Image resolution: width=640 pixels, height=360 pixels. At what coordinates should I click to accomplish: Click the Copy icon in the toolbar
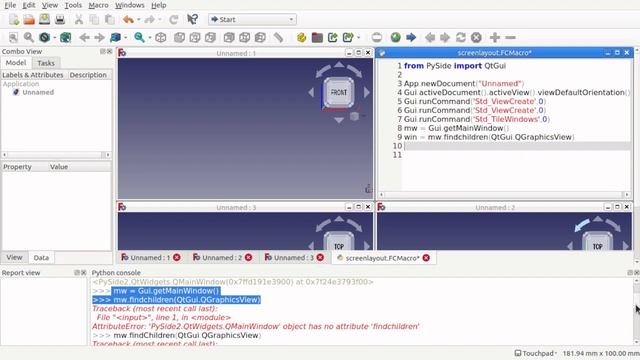(94, 19)
